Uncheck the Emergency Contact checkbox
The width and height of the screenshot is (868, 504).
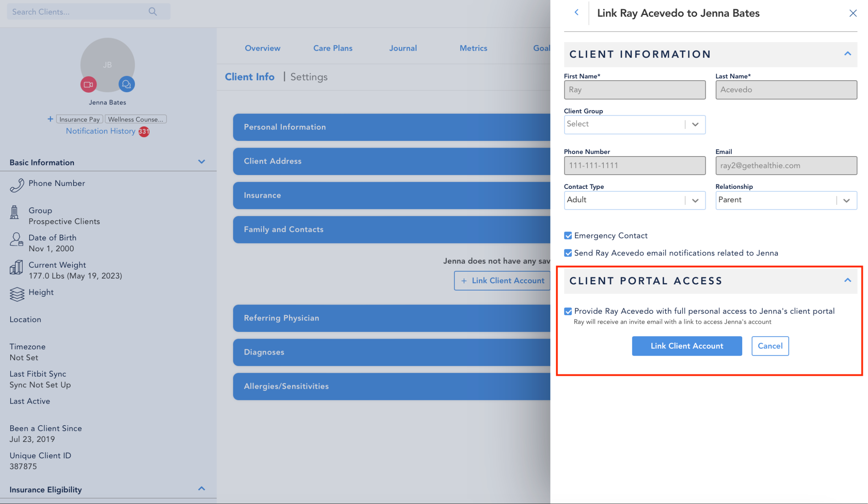coord(568,236)
